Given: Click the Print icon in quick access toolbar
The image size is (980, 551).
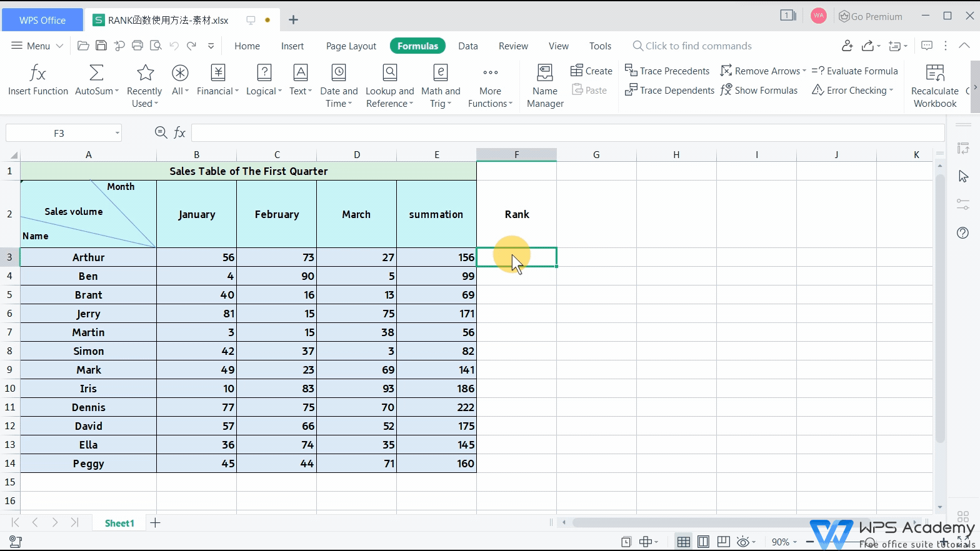Looking at the screenshot, I should (x=137, y=46).
